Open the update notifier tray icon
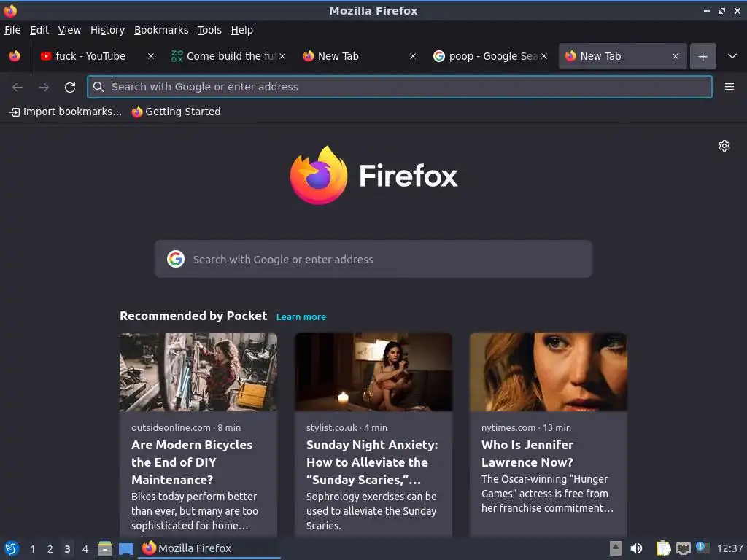 click(x=703, y=548)
